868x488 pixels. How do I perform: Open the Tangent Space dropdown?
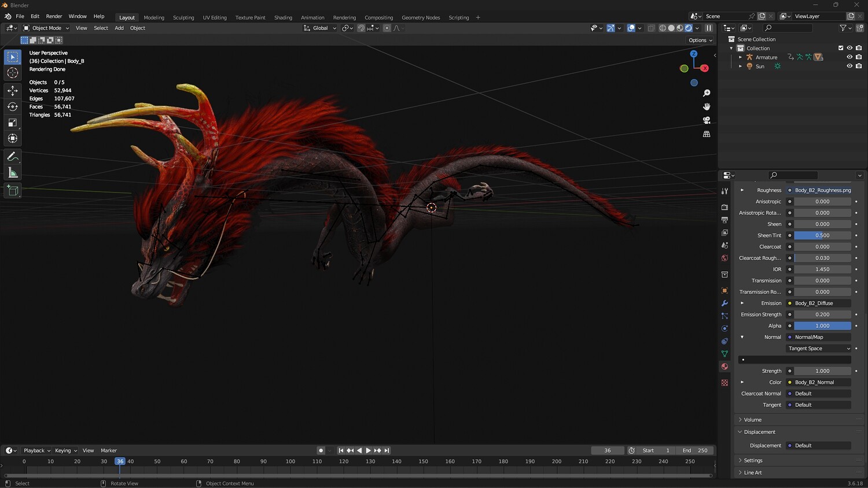click(x=819, y=349)
